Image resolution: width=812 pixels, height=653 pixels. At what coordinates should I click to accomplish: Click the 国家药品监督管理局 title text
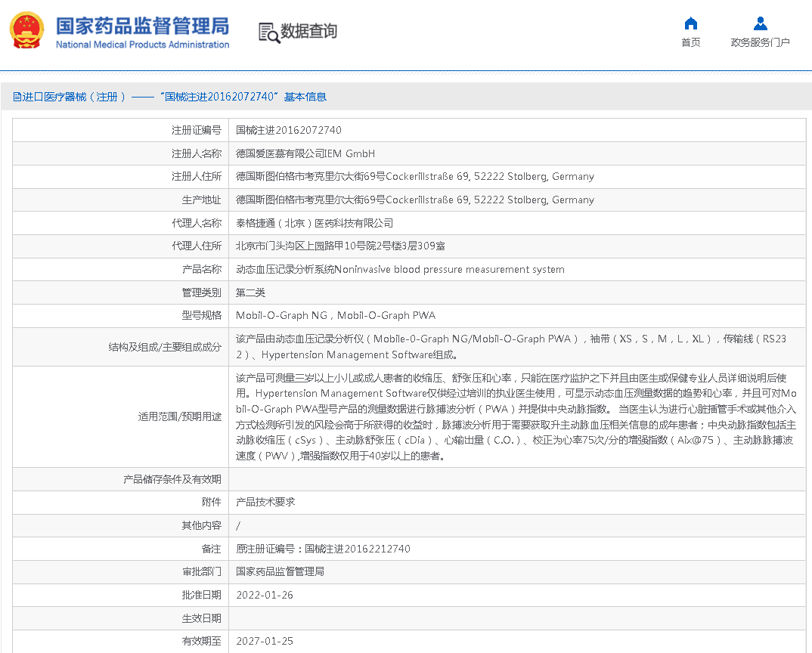pos(142,26)
